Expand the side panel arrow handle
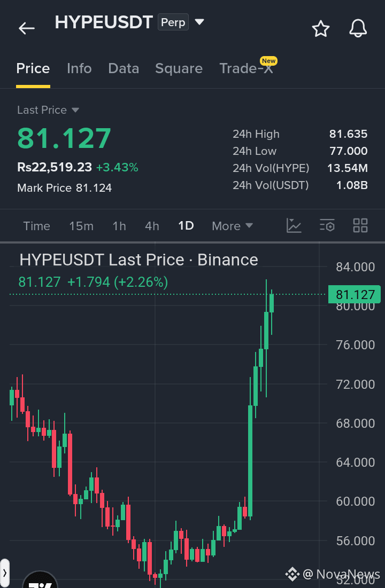 point(4,573)
